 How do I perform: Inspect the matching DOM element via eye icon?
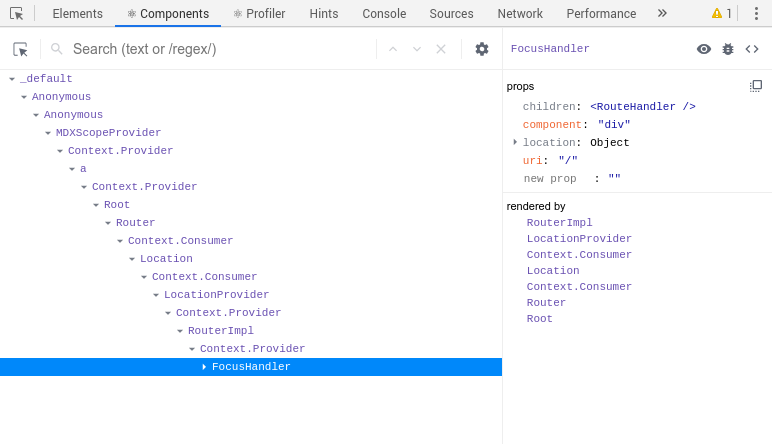704,49
